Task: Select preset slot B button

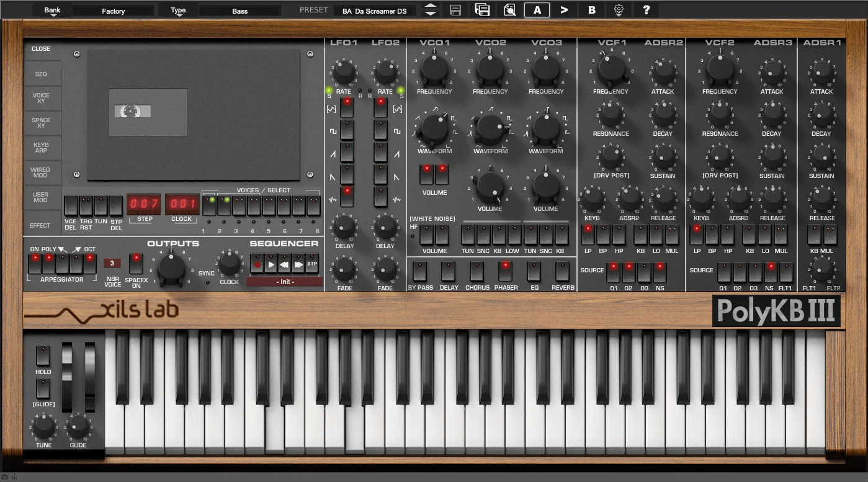Action: (x=592, y=10)
